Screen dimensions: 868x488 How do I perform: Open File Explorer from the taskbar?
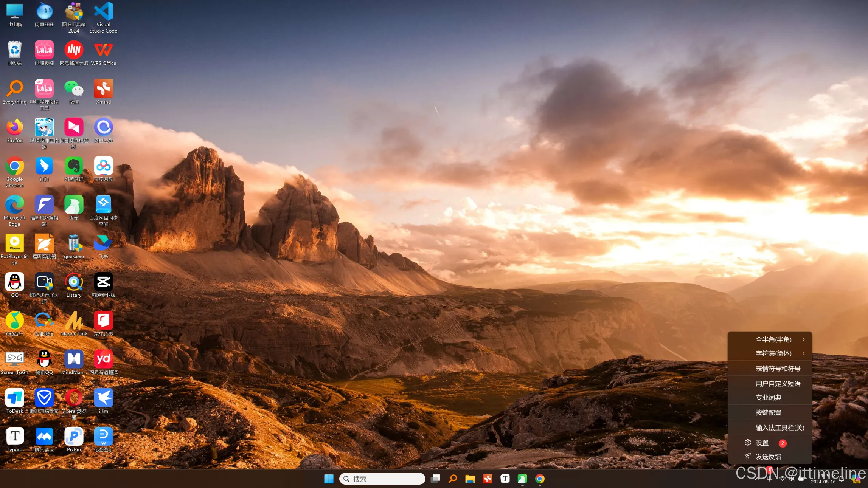pyautogui.click(x=470, y=479)
